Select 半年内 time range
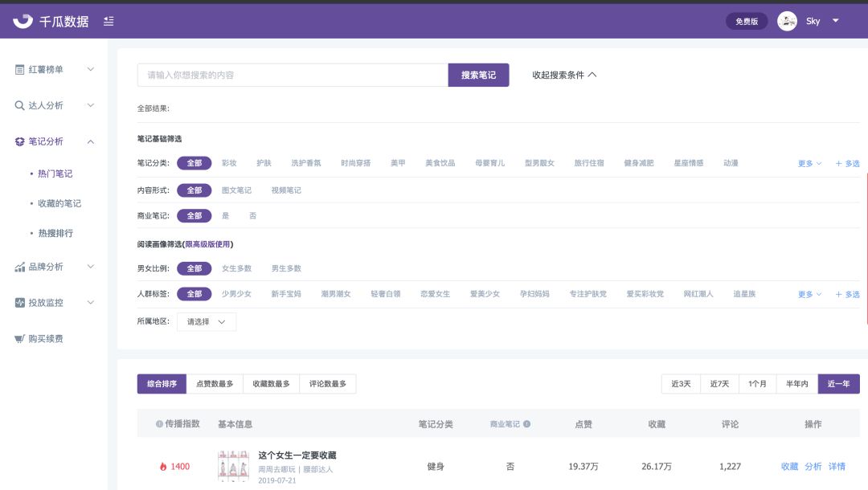 coord(797,384)
